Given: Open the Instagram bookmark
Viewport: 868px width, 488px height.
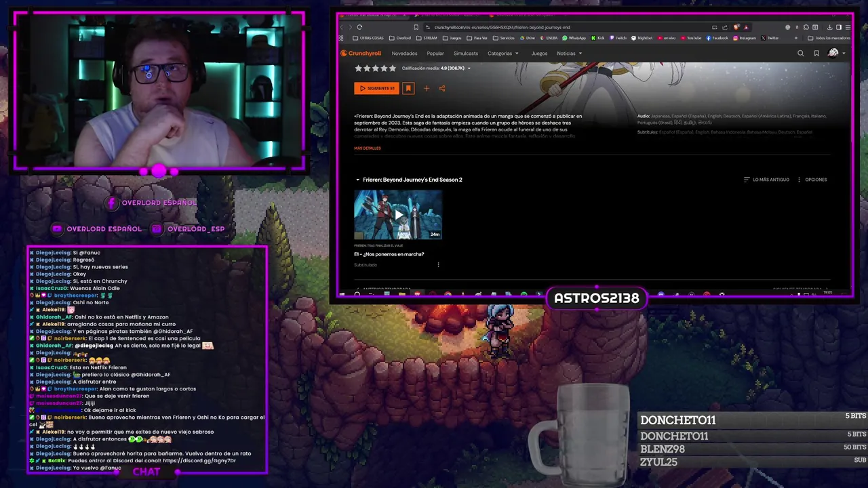Looking at the screenshot, I should [745, 38].
